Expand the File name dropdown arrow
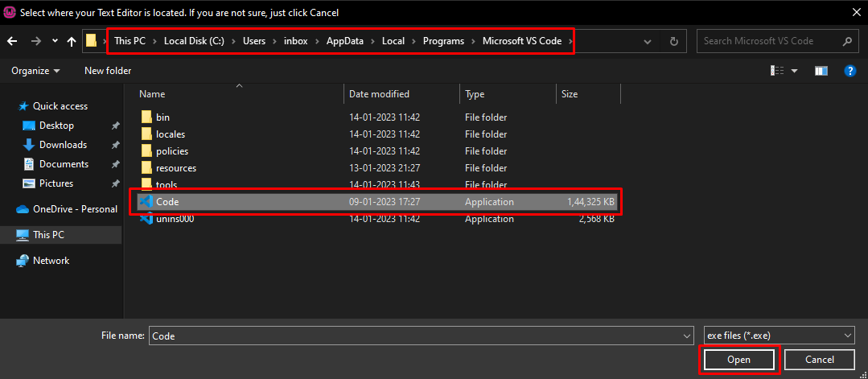This screenshot has width=868, height=379. 688,336
